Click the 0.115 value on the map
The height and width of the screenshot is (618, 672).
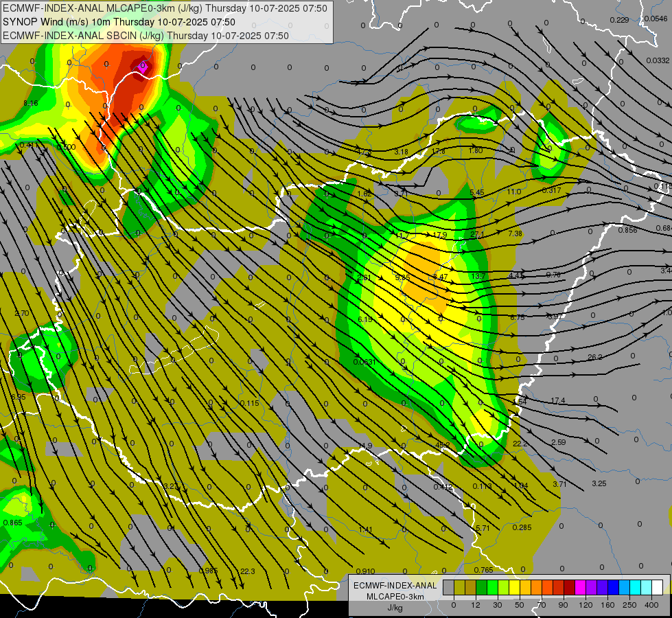coord(249,403)
